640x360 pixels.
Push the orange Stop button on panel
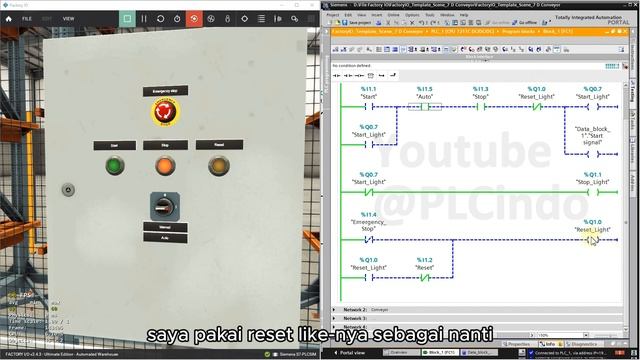pyautogui.click(x=165, y=166)
